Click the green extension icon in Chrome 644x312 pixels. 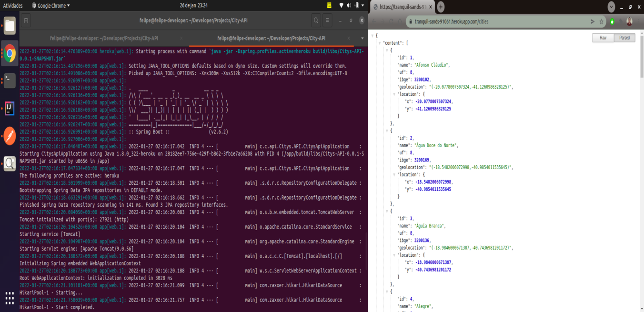(x=612, y=21)
